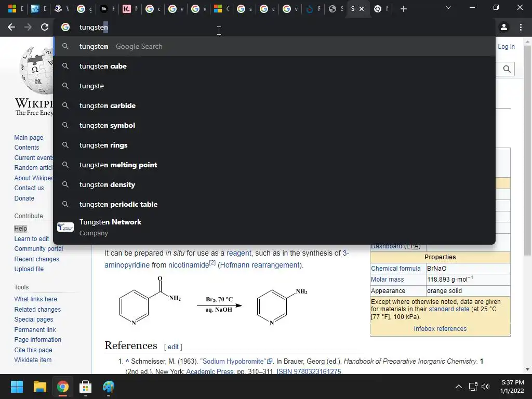Open the 'Community portal' link

38,249
